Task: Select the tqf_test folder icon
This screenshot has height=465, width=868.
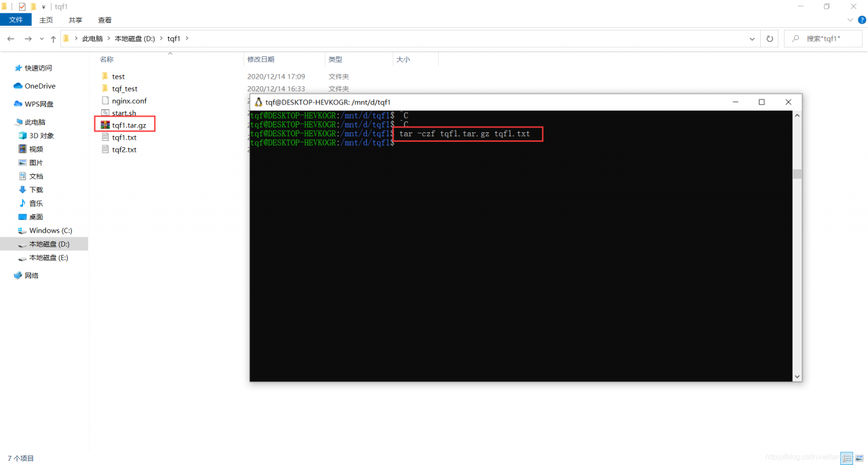Action: click(x=105, y=88)
